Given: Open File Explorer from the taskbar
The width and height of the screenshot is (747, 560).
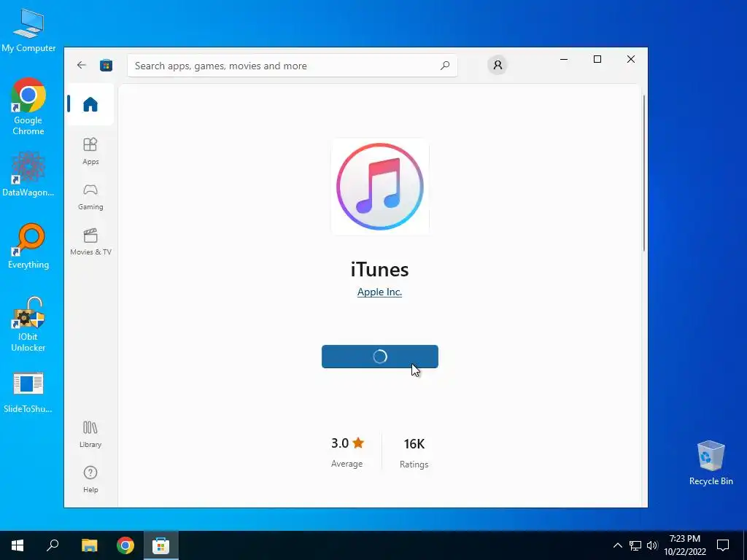Looking at the screenshot, I should point(90,545).
